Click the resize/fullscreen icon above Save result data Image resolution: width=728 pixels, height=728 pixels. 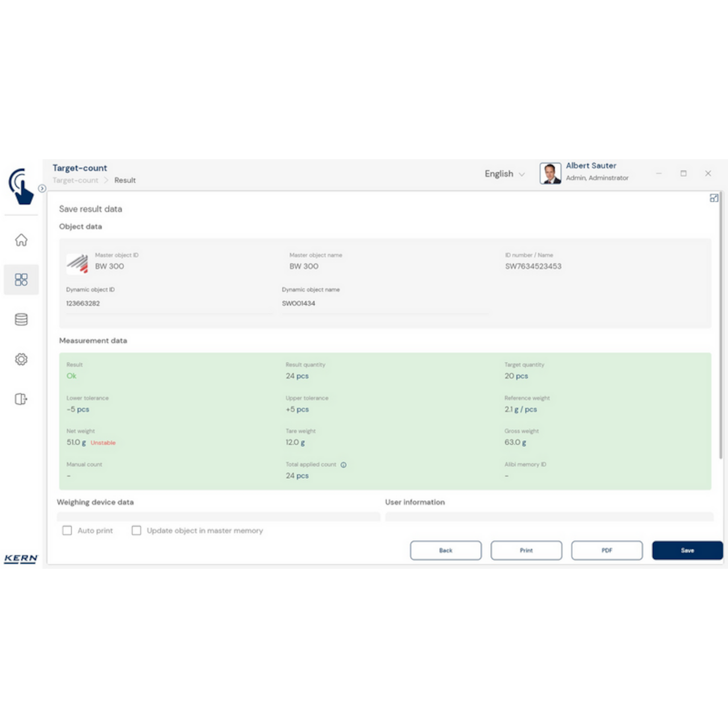pos(714,198)
